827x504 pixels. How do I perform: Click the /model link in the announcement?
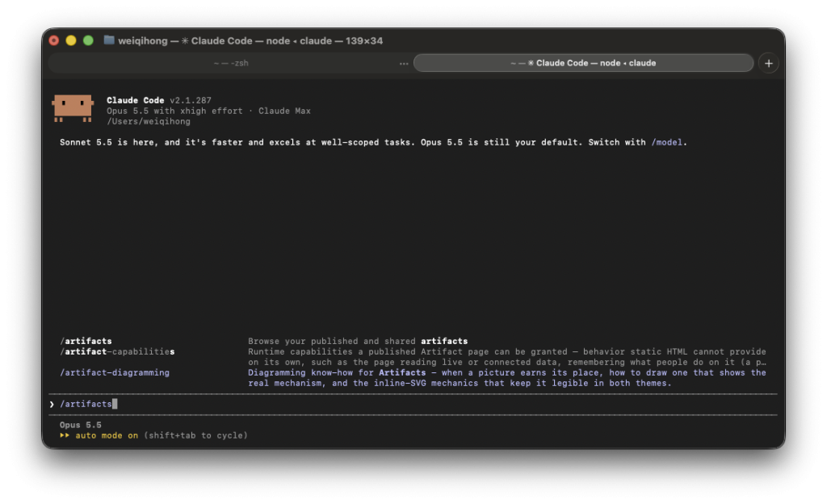coord(666,142)
